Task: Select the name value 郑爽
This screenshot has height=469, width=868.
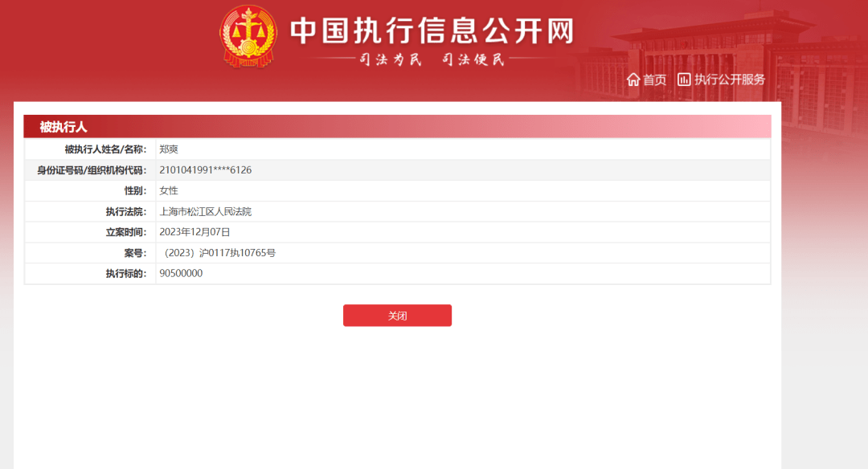Action: (x=169, y=149)
